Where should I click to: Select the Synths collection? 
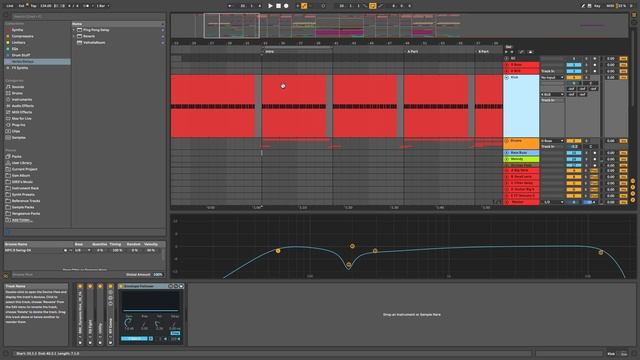click(x=17, y=30)
